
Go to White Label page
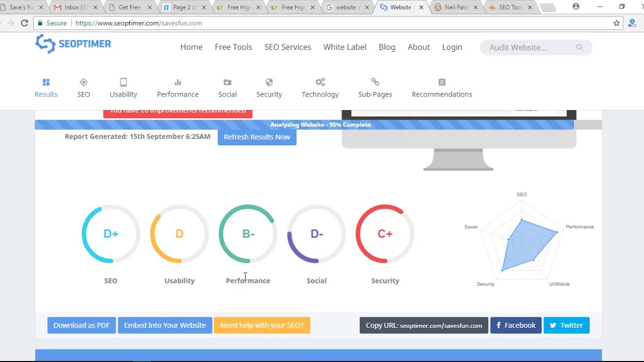[x=345, y=47]
